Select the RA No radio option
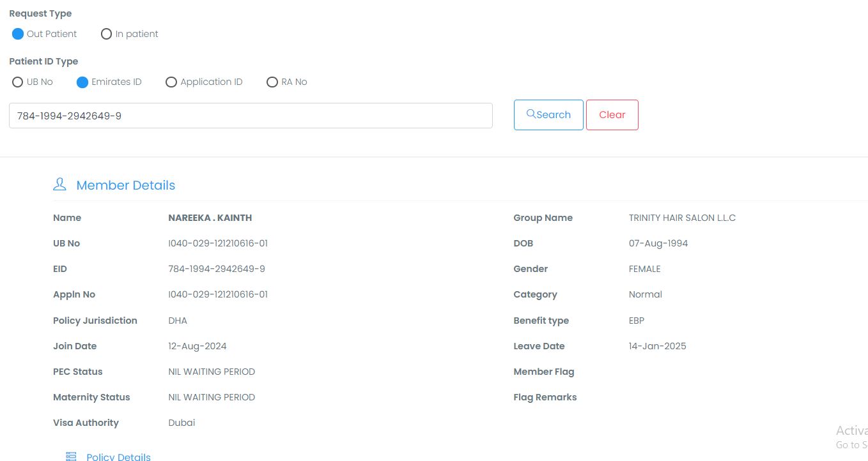This screenshot has width=868, height=461. (272, 82)
